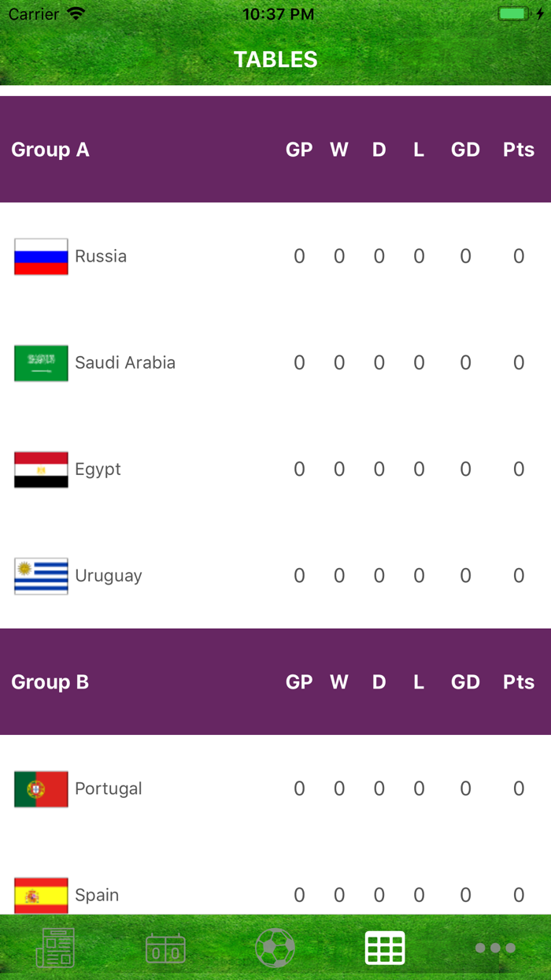Select the Russia team row
The image size is (551, 980).
click(x=275, y=256)
